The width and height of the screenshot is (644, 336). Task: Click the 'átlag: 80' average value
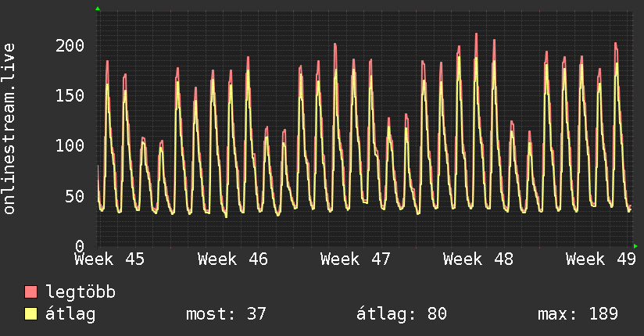(401, 314)
